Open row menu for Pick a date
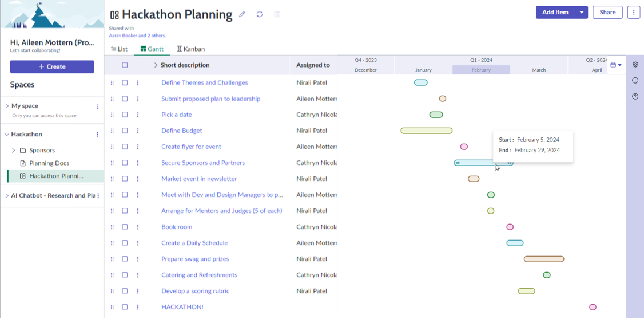 pyautogui.click(x=138, y=115)
